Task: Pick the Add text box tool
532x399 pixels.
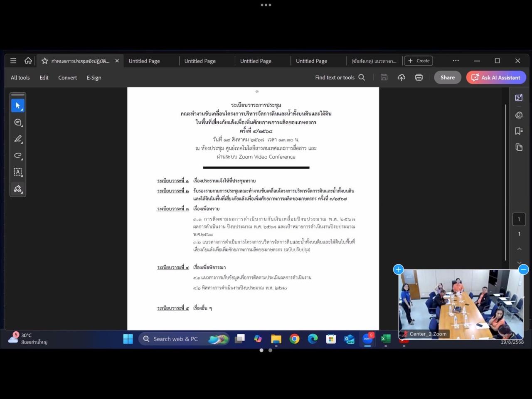Action: 18,172
